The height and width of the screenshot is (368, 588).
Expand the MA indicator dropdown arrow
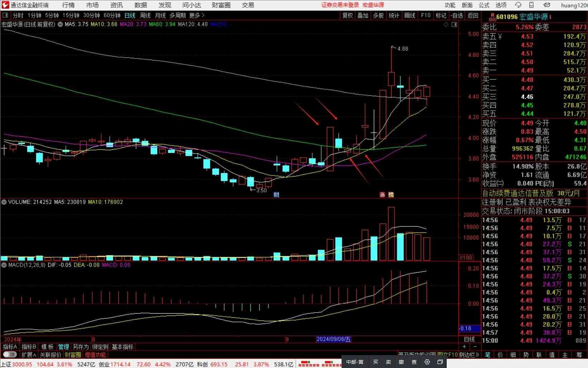click(60, 24)
